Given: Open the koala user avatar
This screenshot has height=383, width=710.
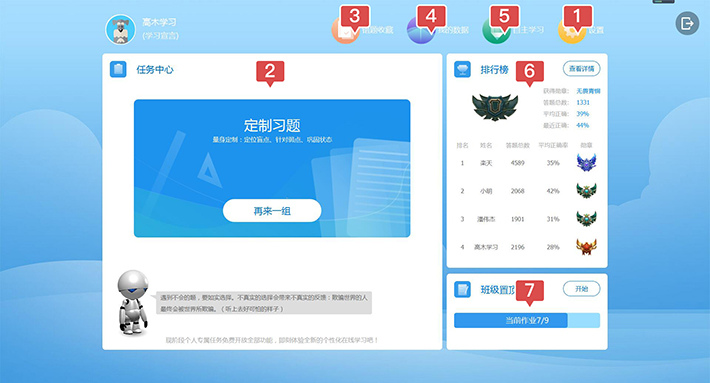Looking at the screenshot, I should (x=120, y=29).
